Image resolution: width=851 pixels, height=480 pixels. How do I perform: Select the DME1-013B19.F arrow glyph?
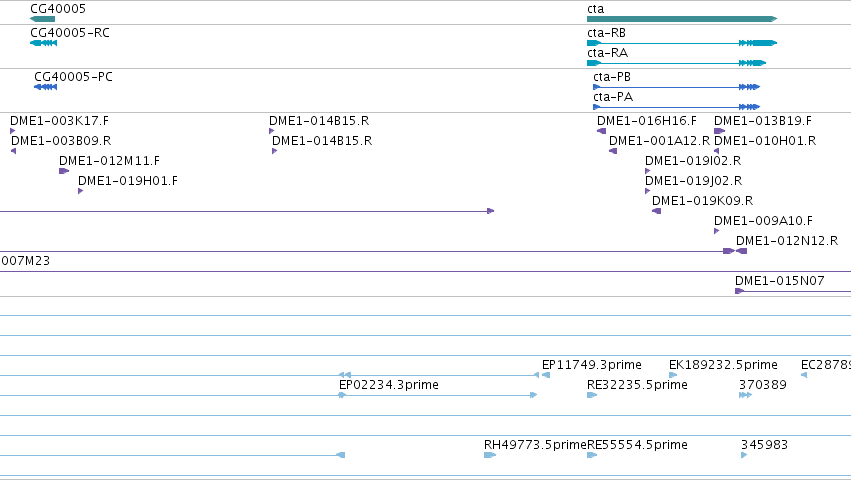pos(720,131)
